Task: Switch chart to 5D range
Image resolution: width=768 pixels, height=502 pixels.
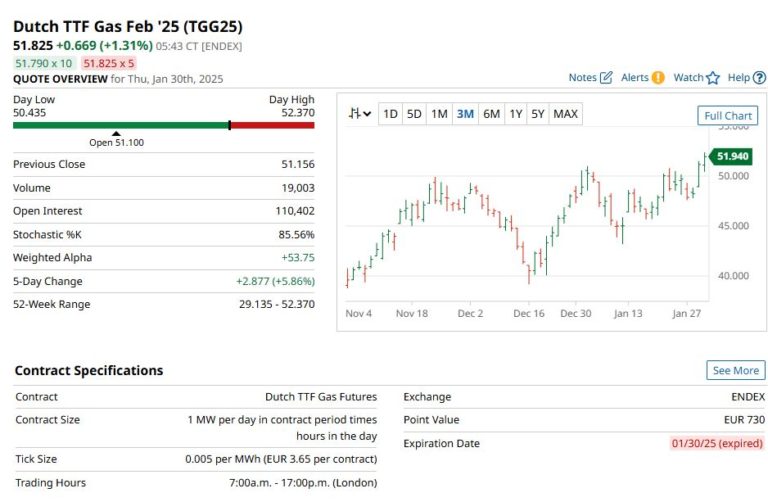Action: point(414,114)
